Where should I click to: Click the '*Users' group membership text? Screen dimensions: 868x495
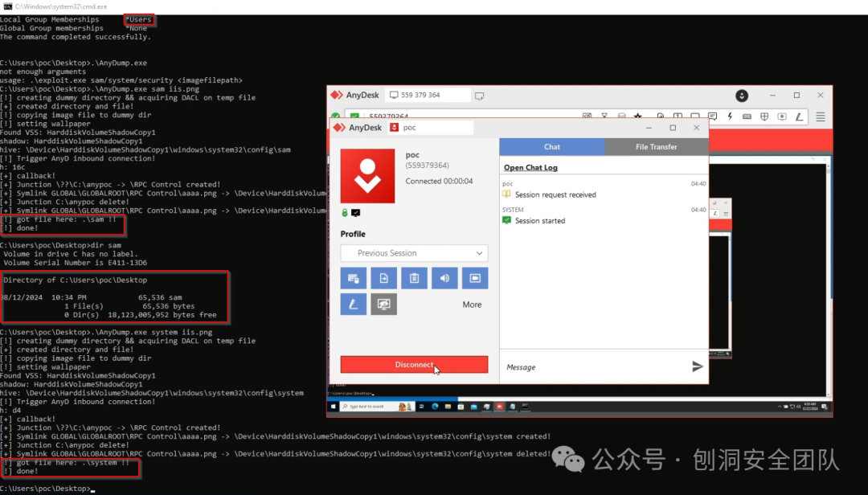[x=138, y=19]
